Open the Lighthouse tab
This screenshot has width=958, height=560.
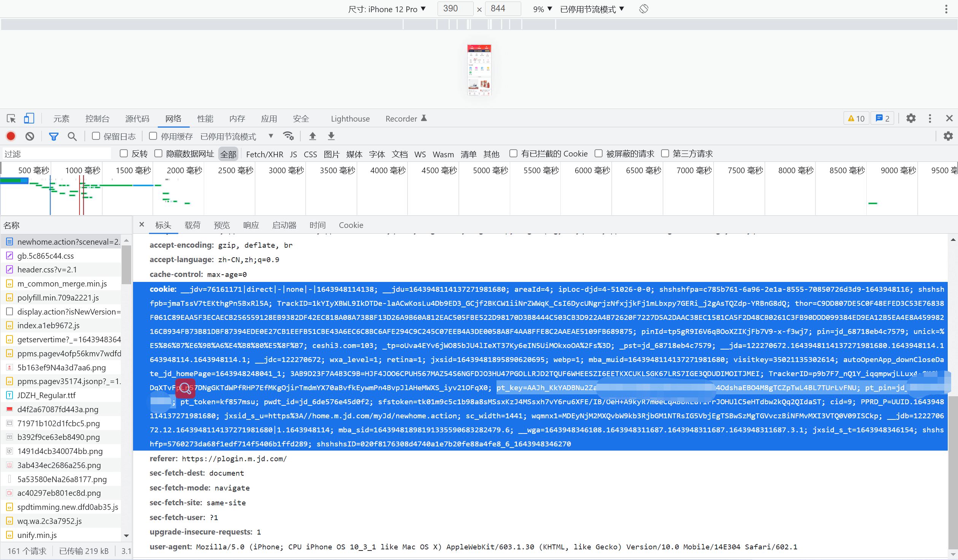pos(350,119)
